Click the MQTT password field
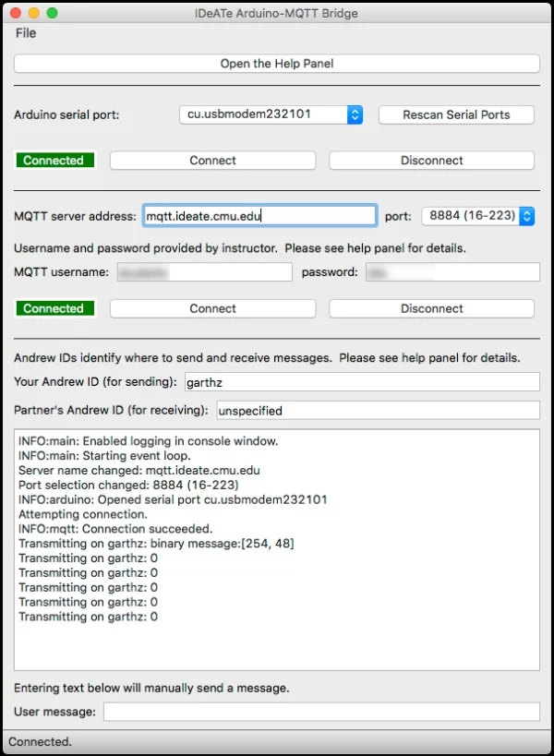This screenshot has width=554, height=756. (x=452, y=272)
